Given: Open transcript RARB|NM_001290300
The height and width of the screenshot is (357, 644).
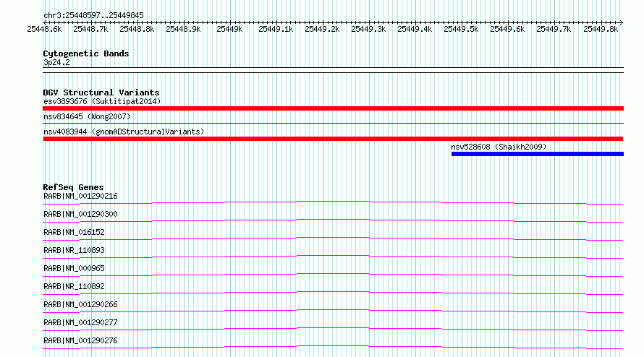Looking at the screenshot, I should 80,214.
